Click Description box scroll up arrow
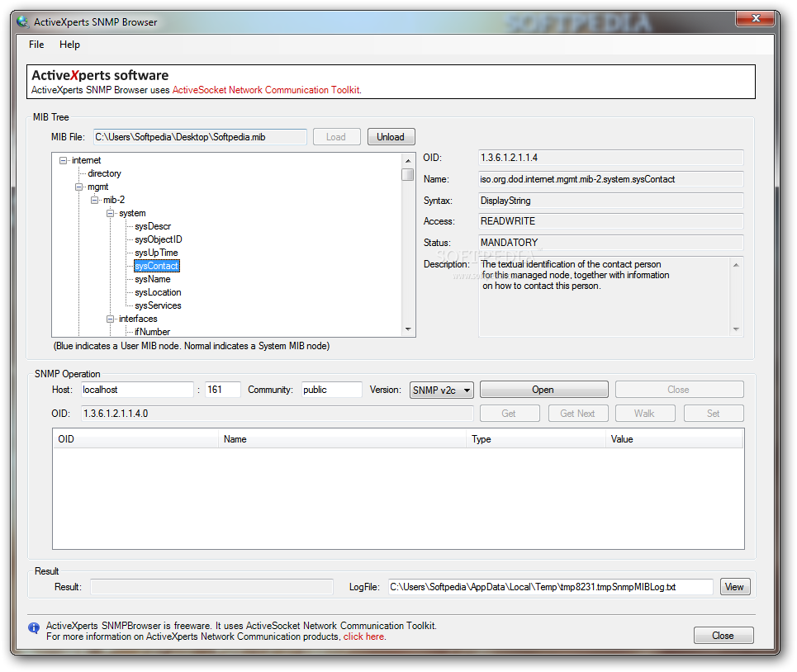797x672 pixels. tap(736, 265)
